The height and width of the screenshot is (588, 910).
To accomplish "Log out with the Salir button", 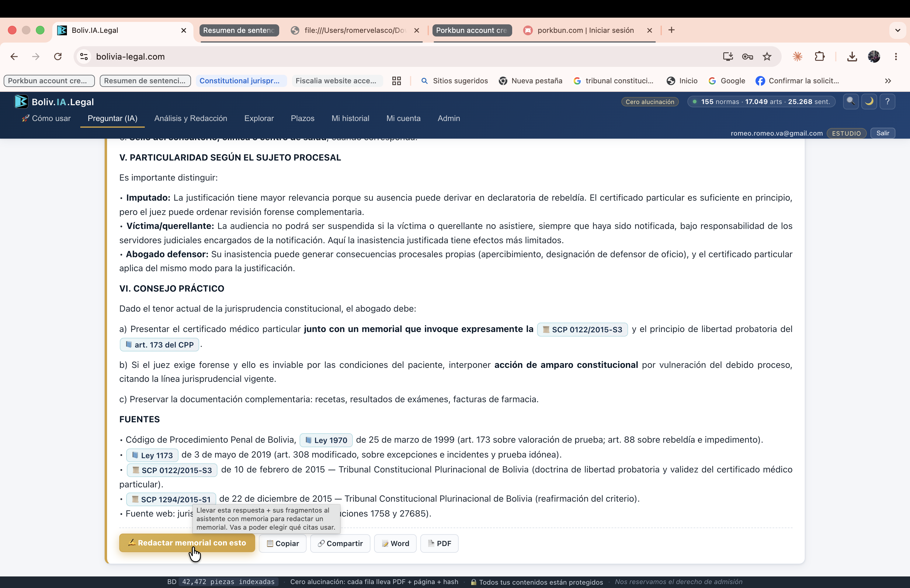I will tap(883, 133).
